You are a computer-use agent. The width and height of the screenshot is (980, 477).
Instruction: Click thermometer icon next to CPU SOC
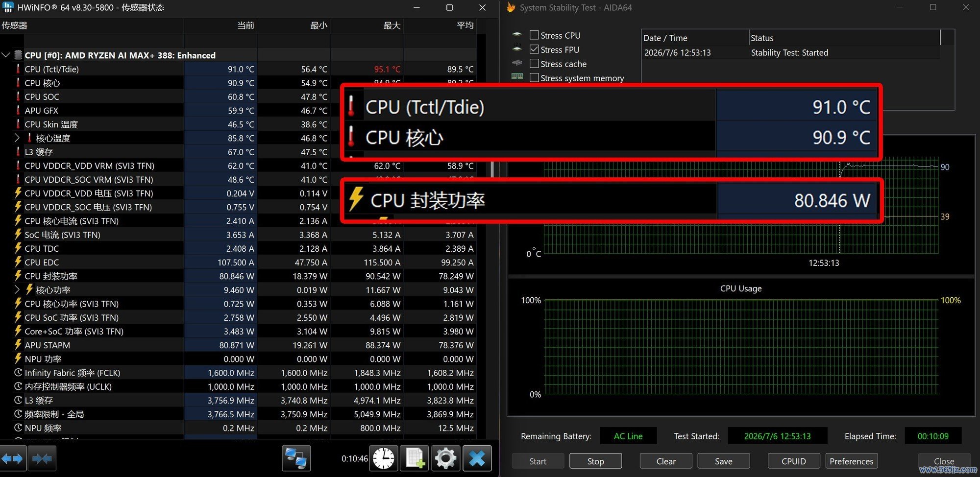point(18,96)
